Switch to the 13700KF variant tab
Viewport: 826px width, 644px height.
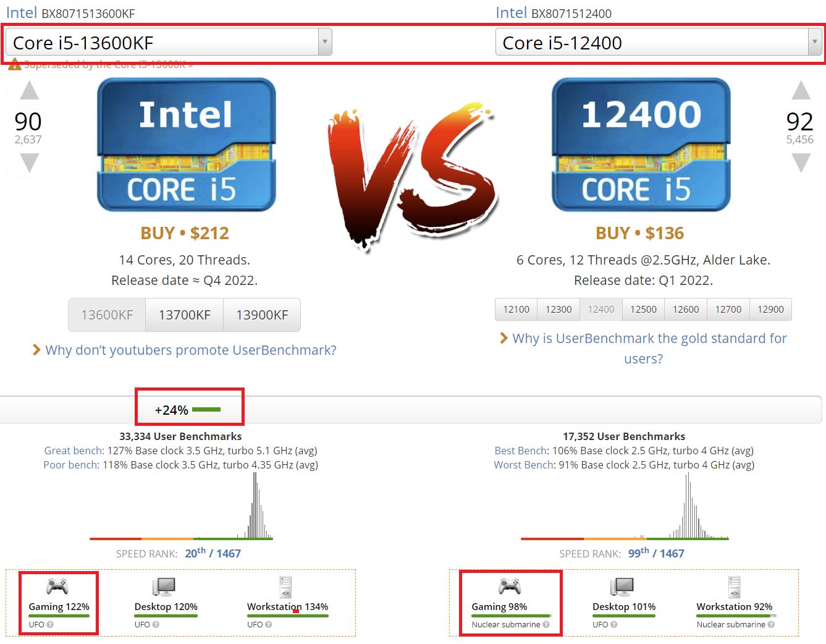pyautogui.click(x=184, y=315)
